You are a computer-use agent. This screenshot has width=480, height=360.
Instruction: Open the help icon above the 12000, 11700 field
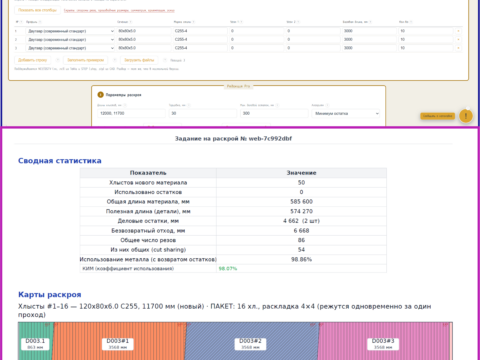pos(125,105)
